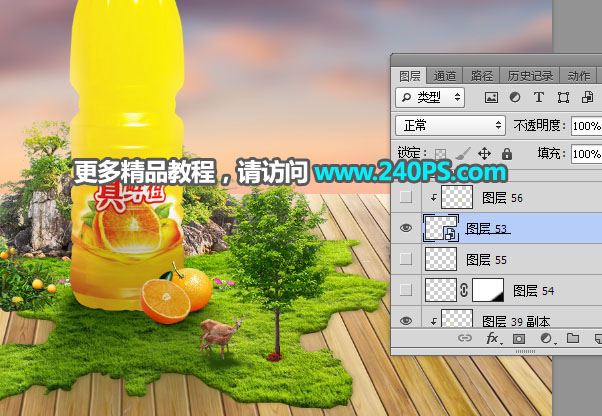Create a new group folder
Image resolution: width=602 pixels, height=416 pixels.
(x=573, y=338)
